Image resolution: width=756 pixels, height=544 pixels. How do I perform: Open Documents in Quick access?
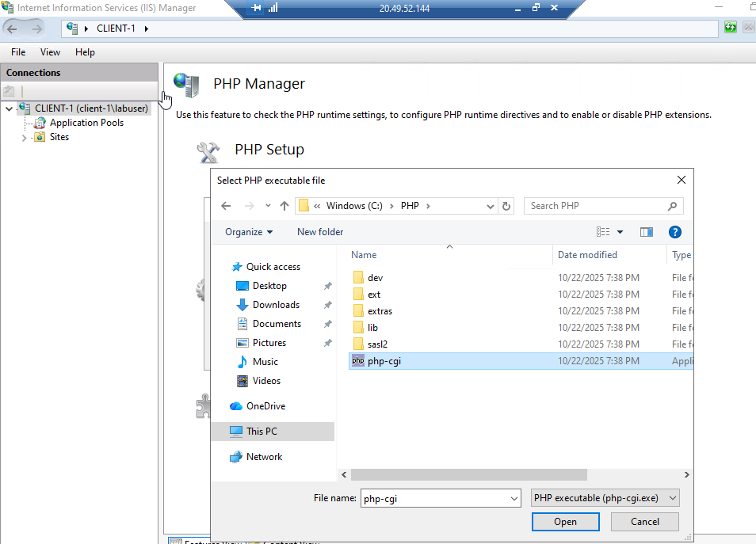click(x=277, y=324)
